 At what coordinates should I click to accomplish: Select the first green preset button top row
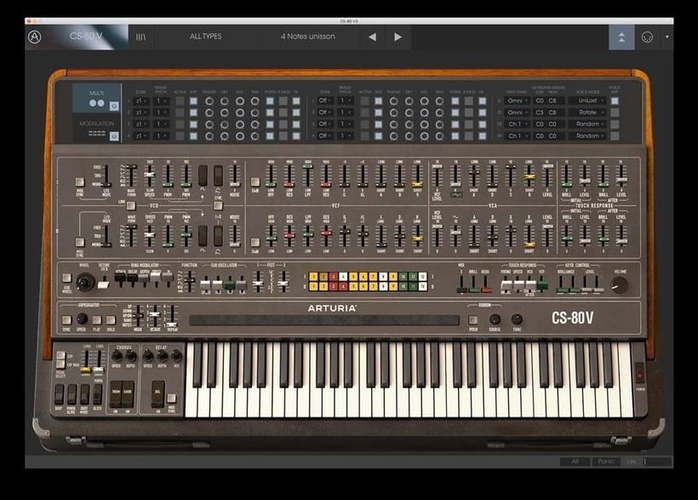coord(403,276)
